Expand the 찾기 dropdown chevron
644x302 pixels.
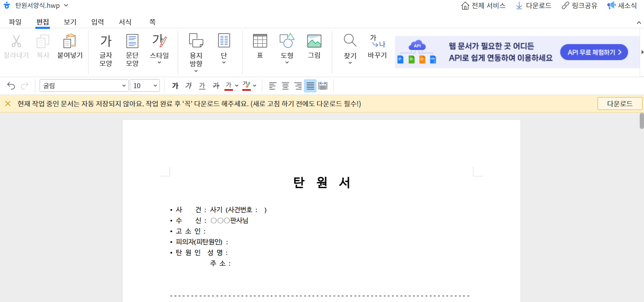[350, 63]
